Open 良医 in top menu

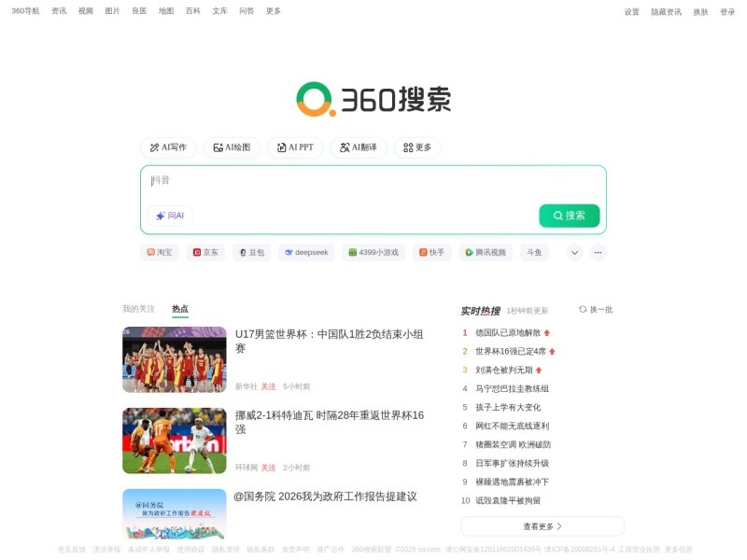tap(139, 11)
